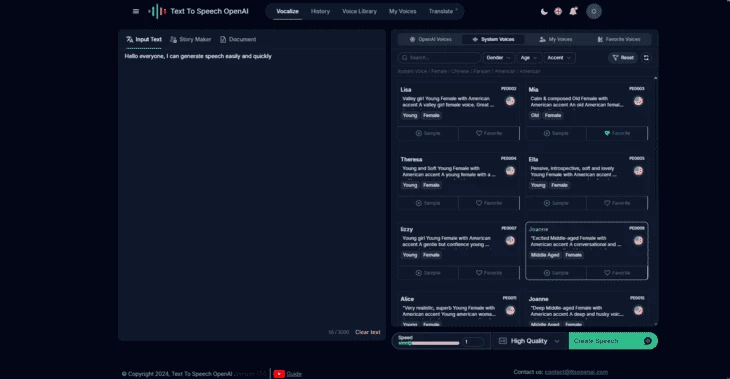Click the flag on Joanne's PE0009 card

tap(638, 241)
